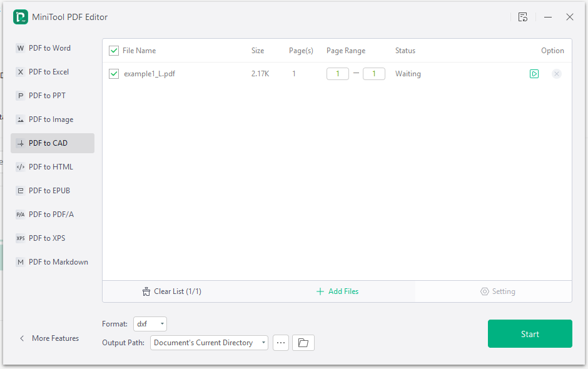Start converting example1_L.pdf with the play icon

(534, 74)
